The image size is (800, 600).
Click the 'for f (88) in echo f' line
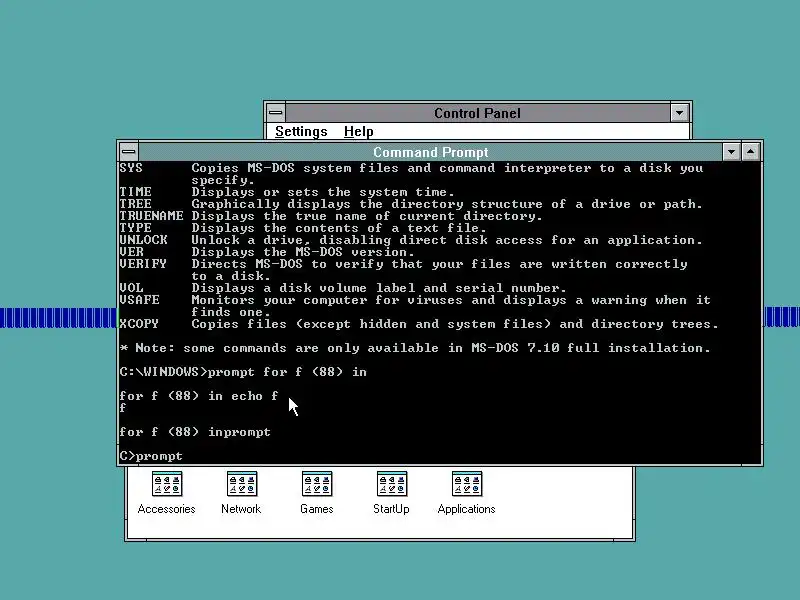pyautogui.click(x=198, y=396)
